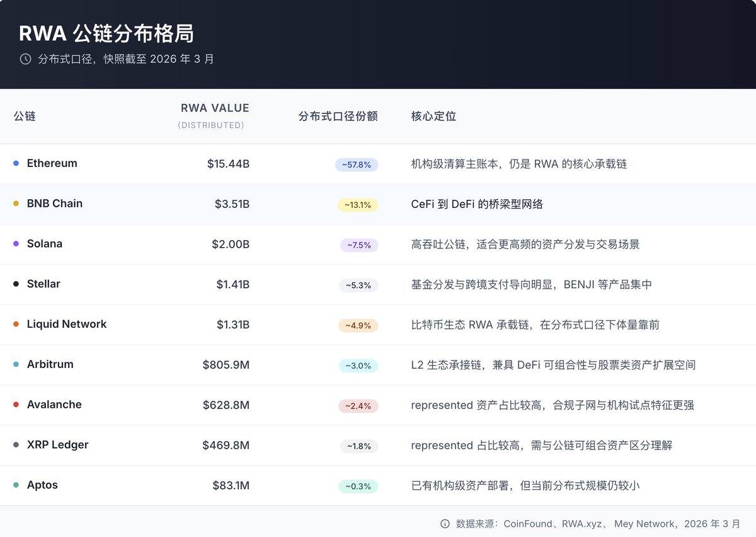
Task: Click the $2.00B value for Solana
Action: [231, 245]
